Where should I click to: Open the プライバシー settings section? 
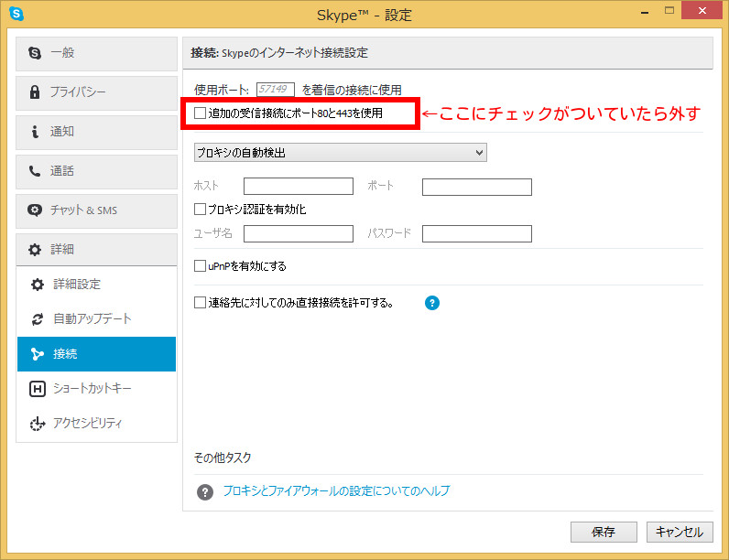[x=97, y=93]
